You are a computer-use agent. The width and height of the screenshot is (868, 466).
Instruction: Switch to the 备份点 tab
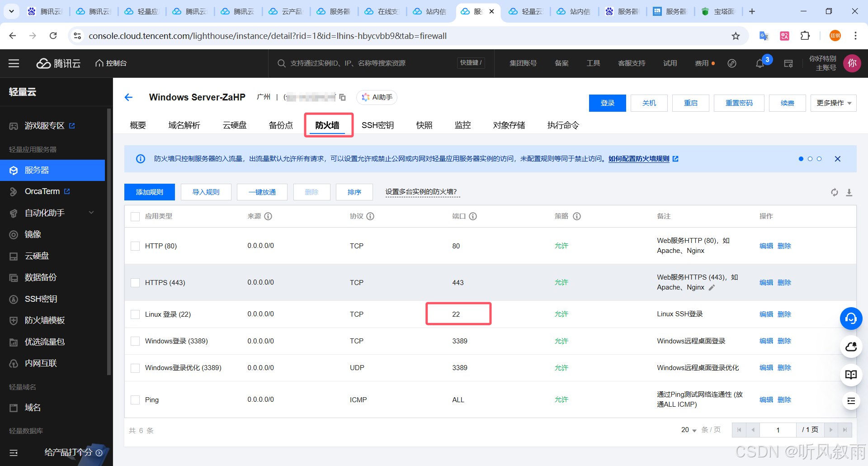281,125
